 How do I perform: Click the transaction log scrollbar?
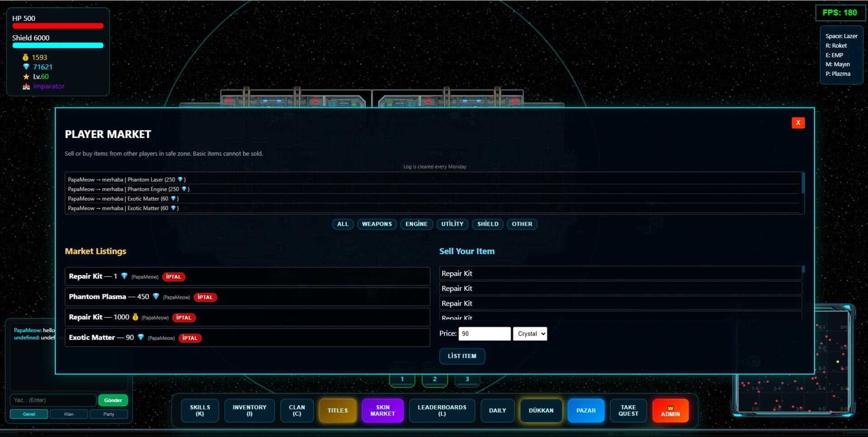pyautogui.click(x=803, y=183)
